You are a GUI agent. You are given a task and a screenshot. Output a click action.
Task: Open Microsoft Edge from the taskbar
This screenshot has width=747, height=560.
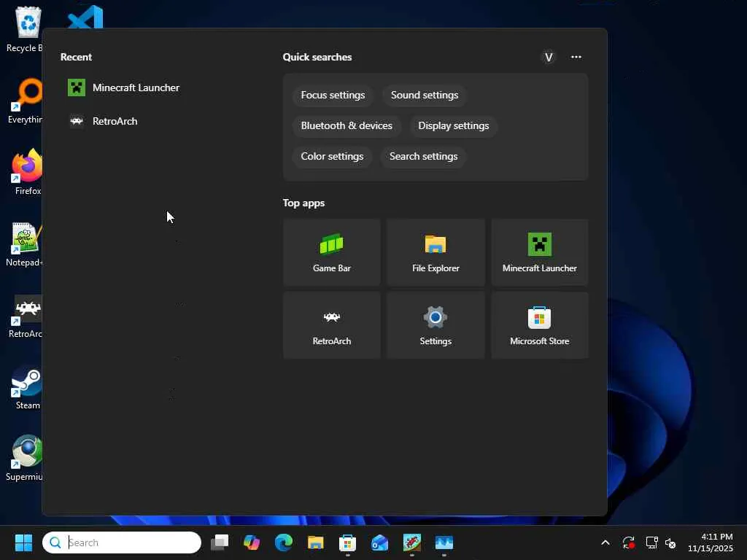tap(284, 542)
